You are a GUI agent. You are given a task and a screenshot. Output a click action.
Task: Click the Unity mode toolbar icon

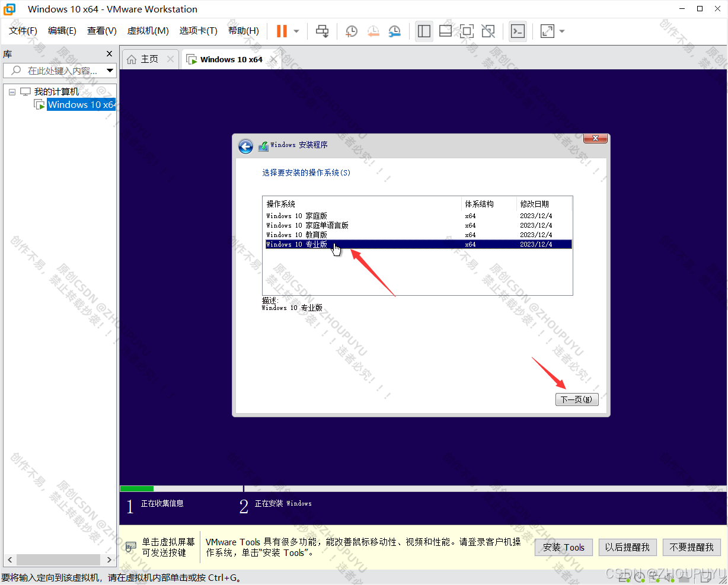[x=488, y=31]
